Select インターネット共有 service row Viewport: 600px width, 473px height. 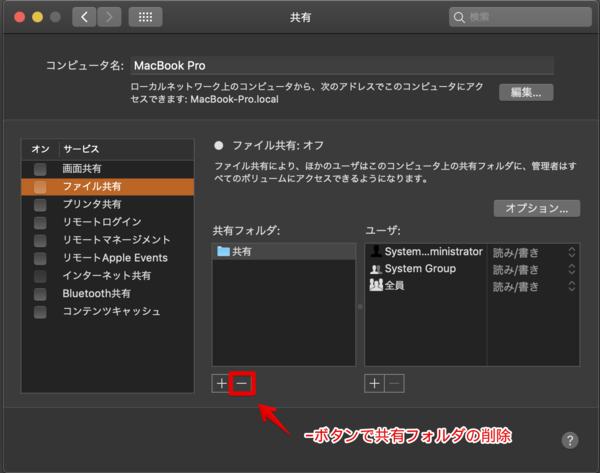108,276
